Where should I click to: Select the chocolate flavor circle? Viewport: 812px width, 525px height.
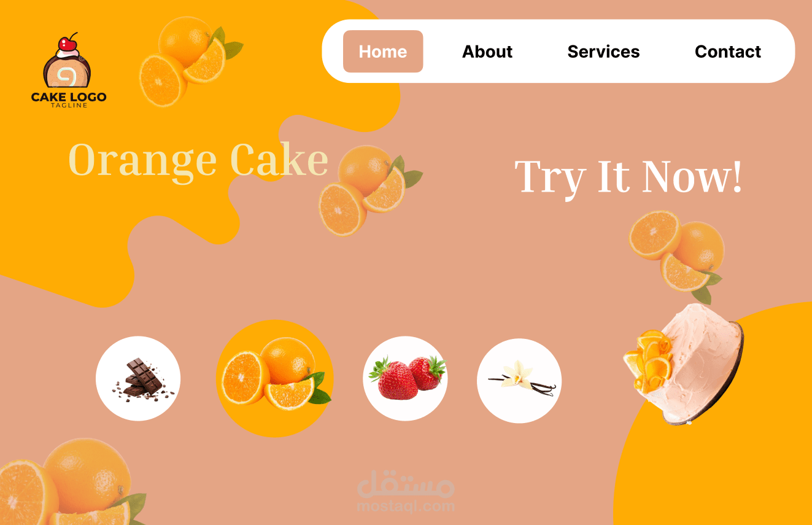(x=138, y=378)
